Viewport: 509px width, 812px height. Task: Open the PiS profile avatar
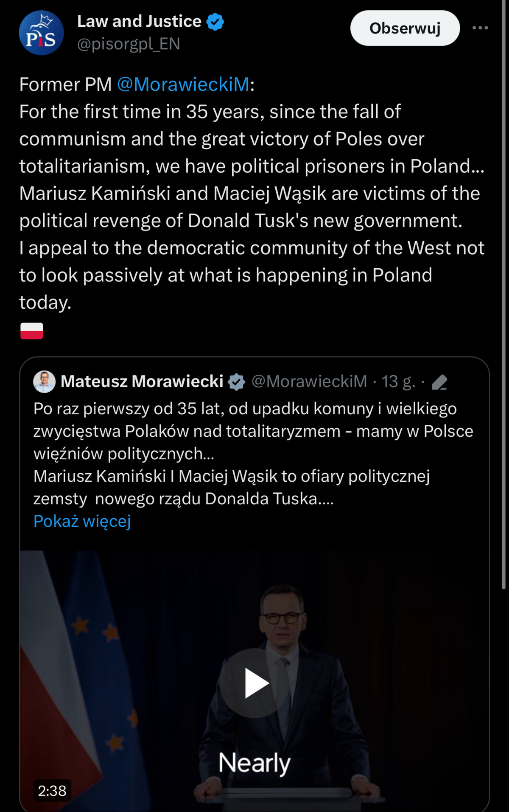[42, 33]
